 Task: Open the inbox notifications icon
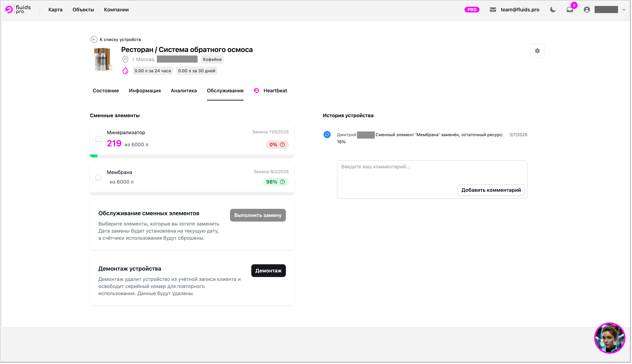point(570,10)
